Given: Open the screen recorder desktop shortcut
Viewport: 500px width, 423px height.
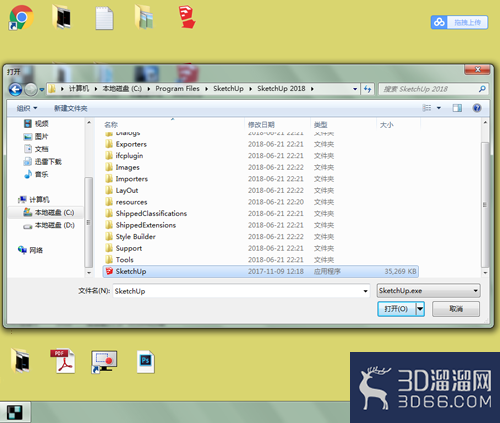Looking at the screenshot, I should click(x=104, y=362).
